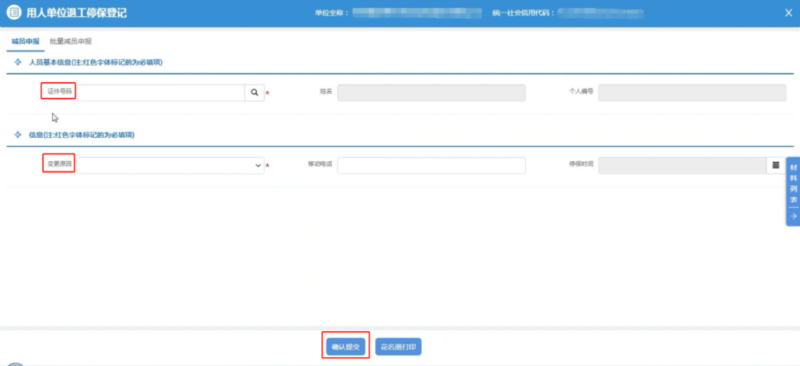Click the greyed-out 个人编号 field

[x=692, y=92]
